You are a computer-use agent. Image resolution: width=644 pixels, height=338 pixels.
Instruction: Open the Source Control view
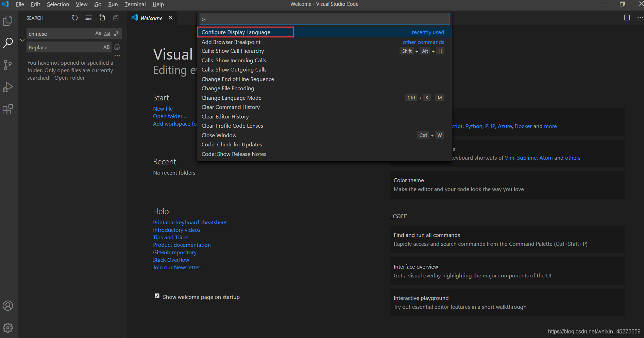[x=8, y=65]
